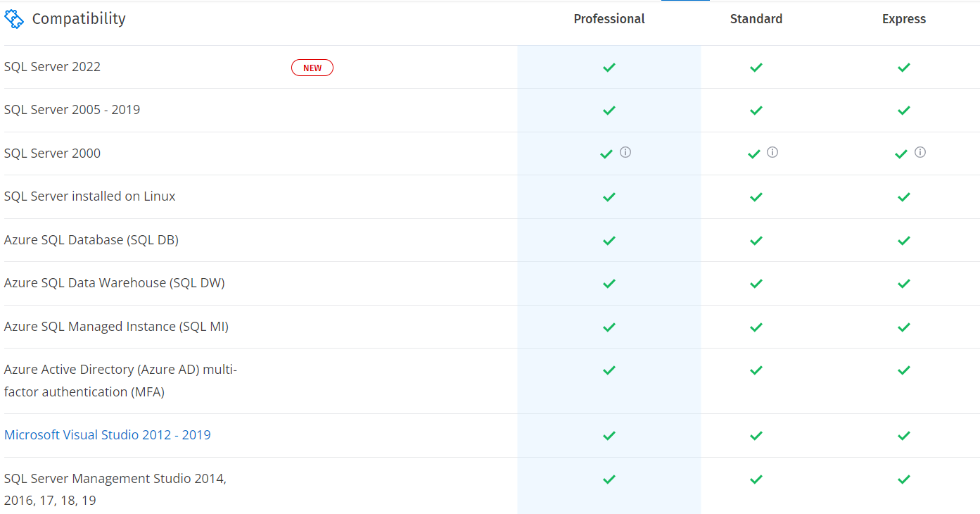The height and width of the screenshot is (514, 980).
Task: Click the red NEW badge
Action: (312, 68)
